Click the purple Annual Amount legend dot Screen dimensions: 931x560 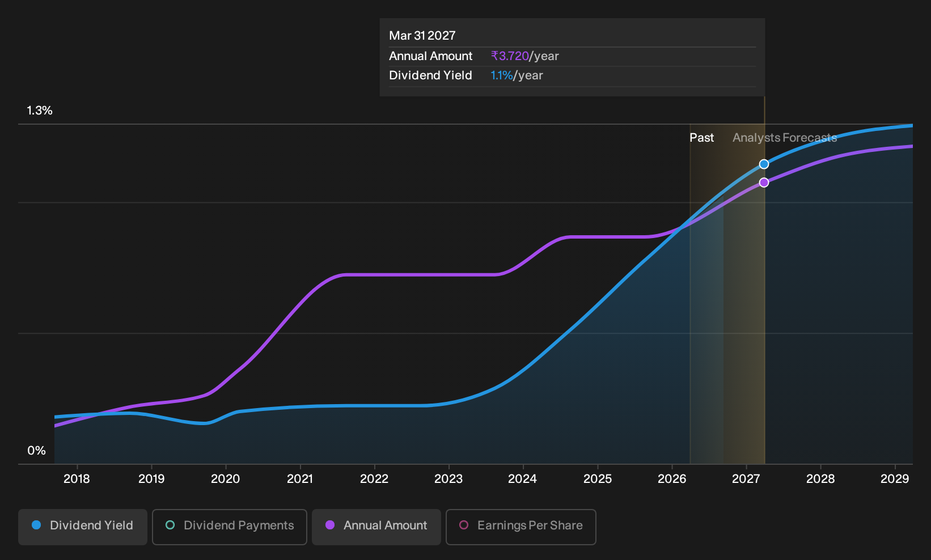click(330, 525)
